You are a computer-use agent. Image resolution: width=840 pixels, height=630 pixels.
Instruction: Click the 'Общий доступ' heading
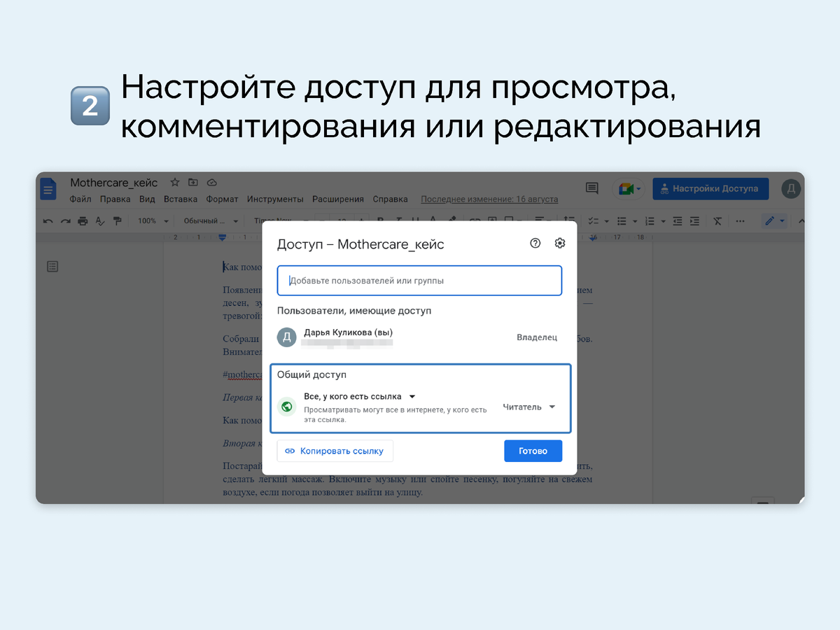point(311,374)
